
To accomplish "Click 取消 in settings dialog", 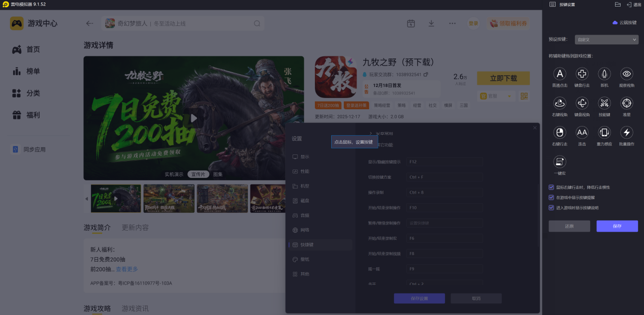I will coord(476,298).
